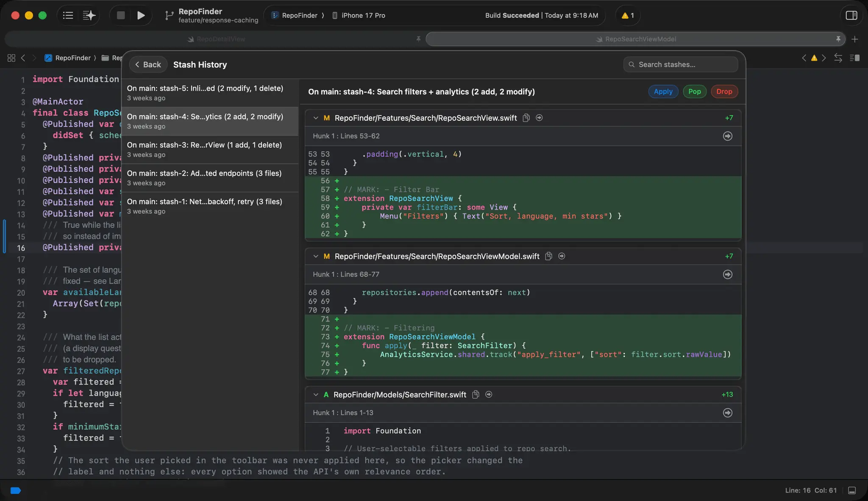The height and width of the screenshot is (501, 868).
Task: Open the source control branch icon
Action: (x=169, y=16)
